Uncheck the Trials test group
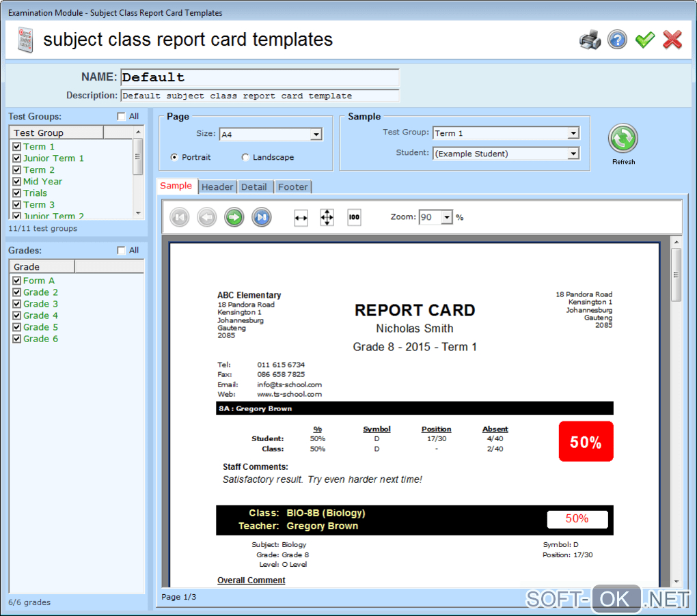697x616 pixels. point(17,193)
